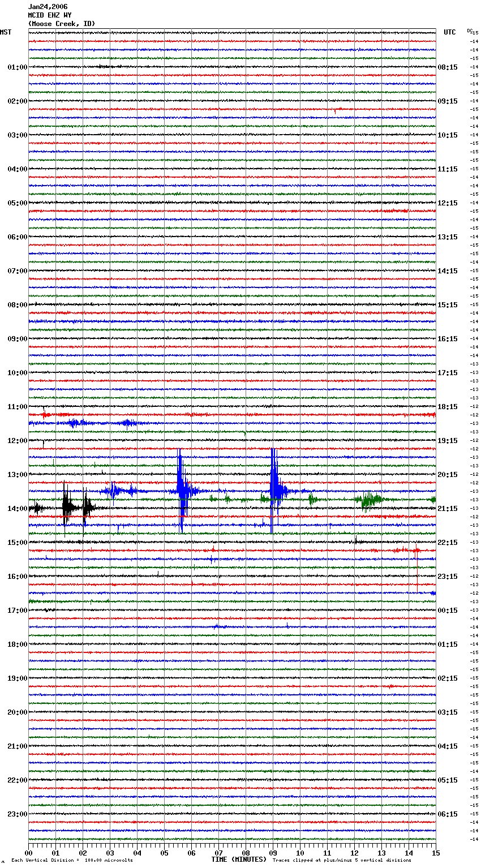The width and height of the screenshot is (481, 868).
Task: Select the 21:15 UTC time label
Action: click(448, 509)
